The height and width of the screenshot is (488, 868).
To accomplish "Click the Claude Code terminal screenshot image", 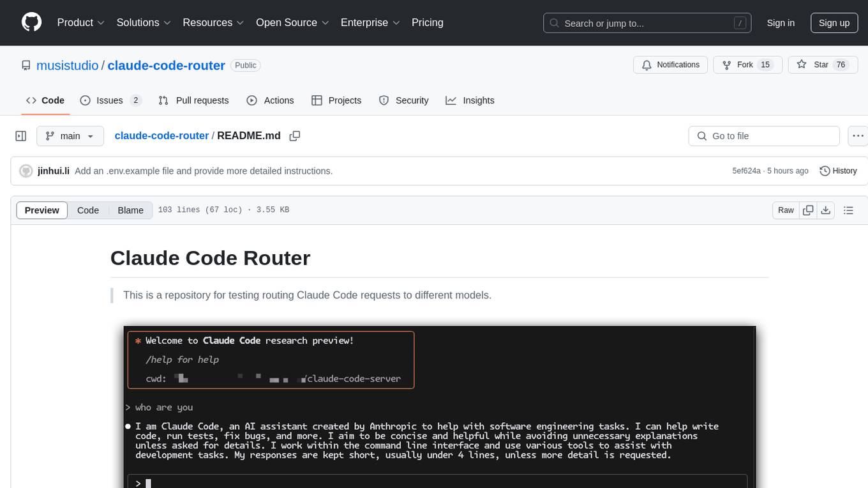I will click(440, 406).
